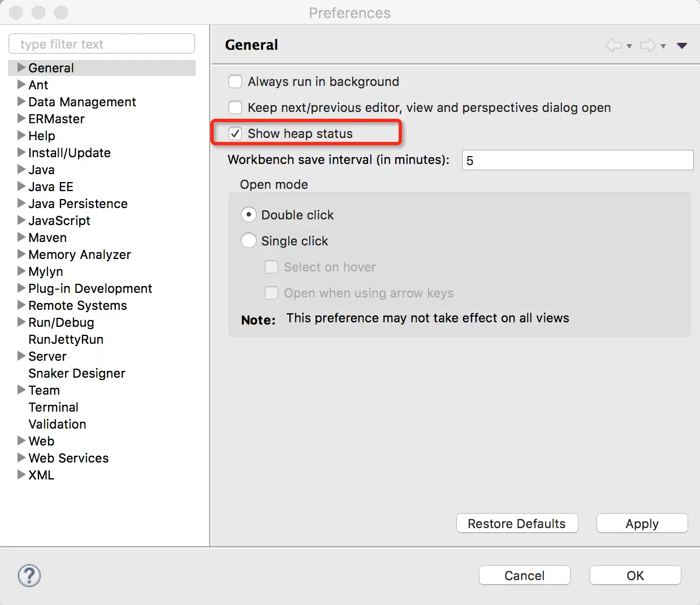Open the help question mark icon
The image size is (700, 605).
pos(29,576)
